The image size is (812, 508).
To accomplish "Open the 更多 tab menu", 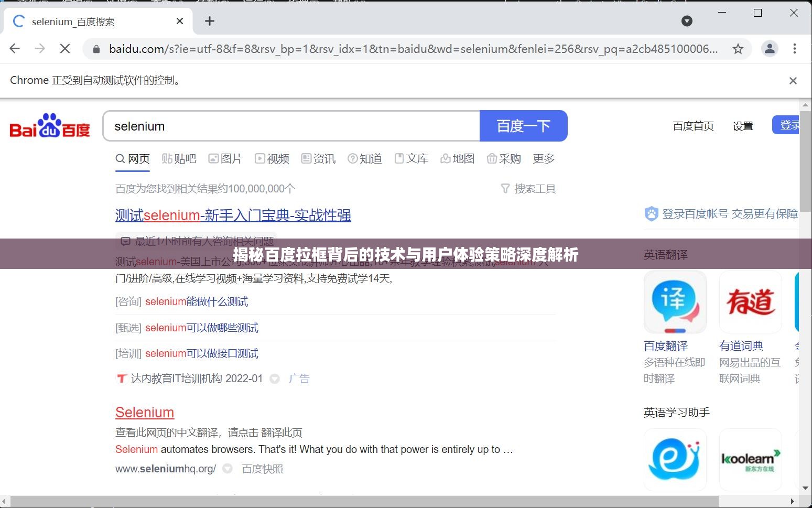I will coord(544,159).
